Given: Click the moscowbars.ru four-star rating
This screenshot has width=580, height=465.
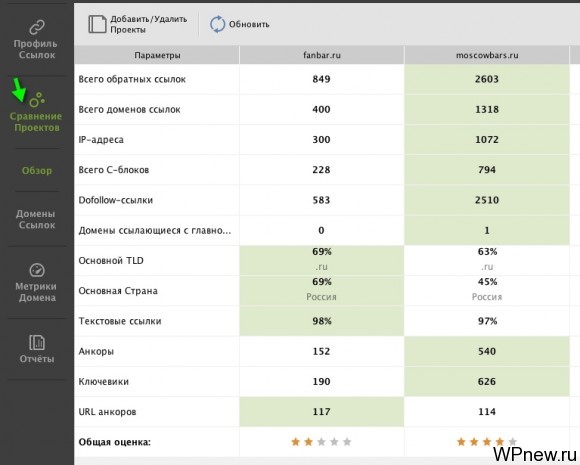Looking at the screenshot, I should pyautogui.click(x=487, y=442).
